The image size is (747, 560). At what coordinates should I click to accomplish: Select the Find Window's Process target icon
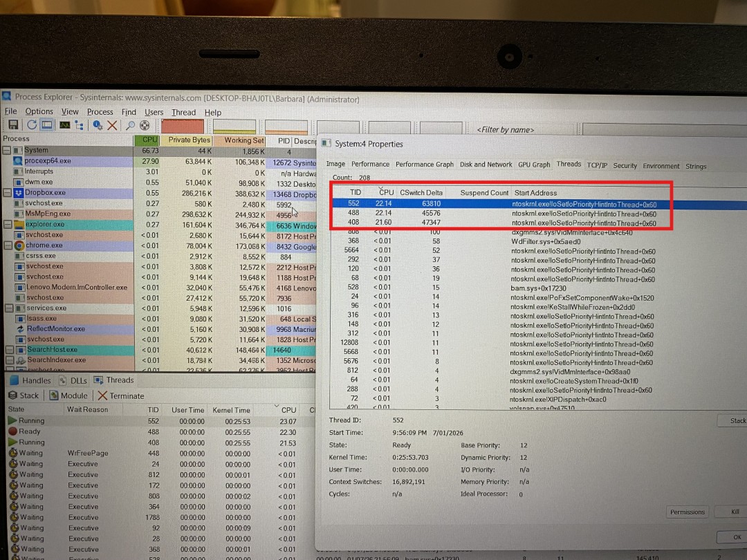[x=145, y=125]
